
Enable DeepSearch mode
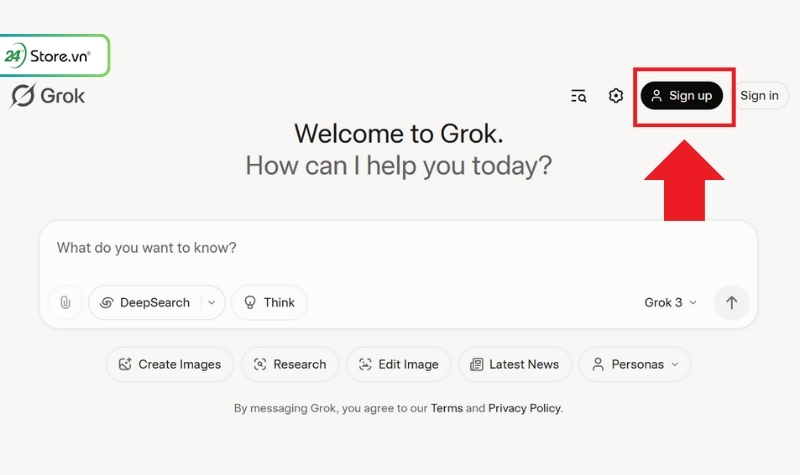coord(145,303)
